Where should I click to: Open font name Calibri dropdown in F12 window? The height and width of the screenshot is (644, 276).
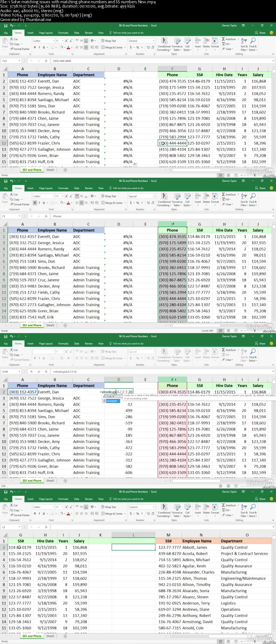tap(53, 41)
